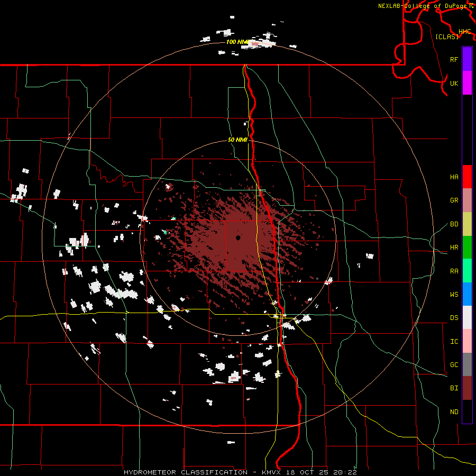Click the RA legend label
The image size is (476, 476).
454,271
